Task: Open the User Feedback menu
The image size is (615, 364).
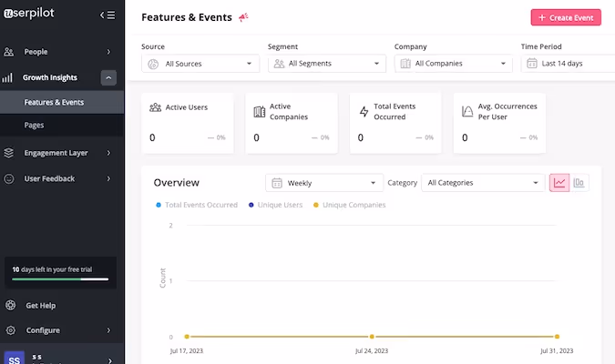Action: 62,178
